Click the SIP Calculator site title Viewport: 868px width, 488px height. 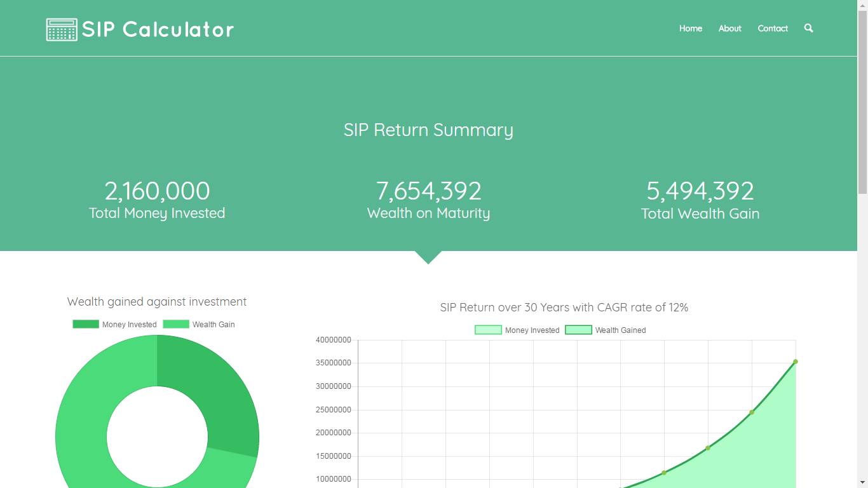(158, 29)
